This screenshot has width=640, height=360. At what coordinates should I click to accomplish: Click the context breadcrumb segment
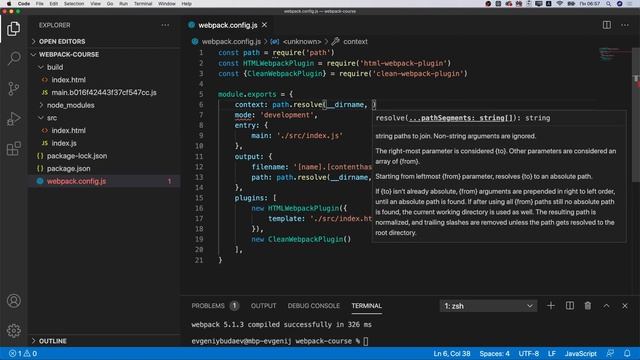(x=355, y=41)
